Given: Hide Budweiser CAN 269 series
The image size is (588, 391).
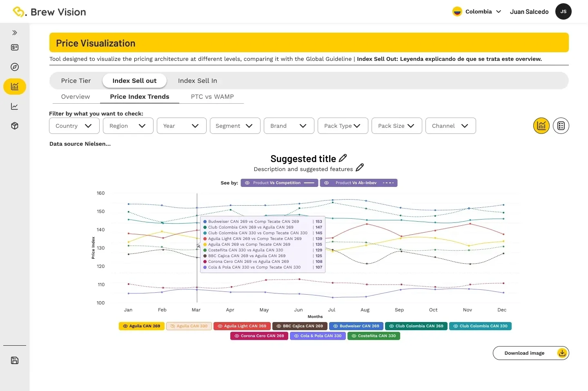Looking at the screenshot, I should (x=356, y=326).
